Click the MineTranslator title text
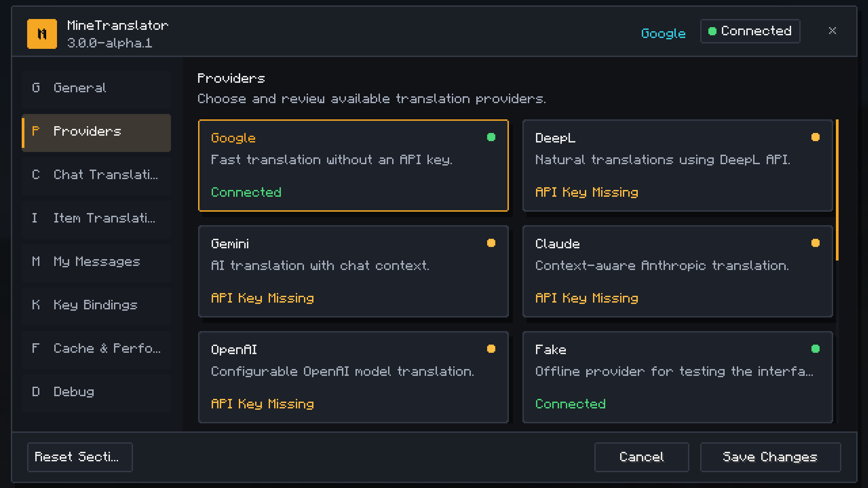The height and width of the screenshot is (488, 868). (118, 25)
